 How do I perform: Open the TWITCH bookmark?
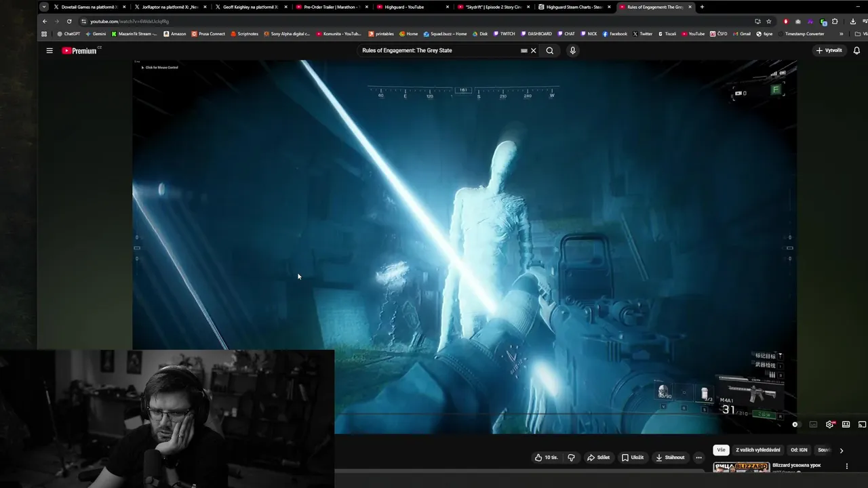click(x=505, y=34)
